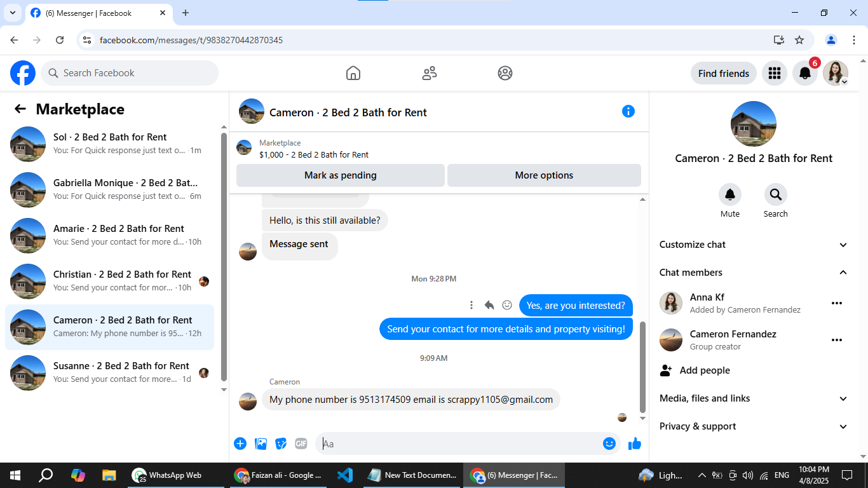Reload the page in Chrome
This screenshot has height=488, width=868.
60,40
